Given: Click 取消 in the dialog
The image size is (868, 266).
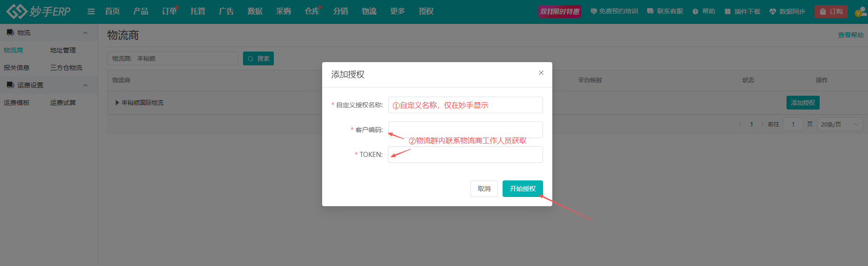Looking at the screenshot, I should 484,189.
